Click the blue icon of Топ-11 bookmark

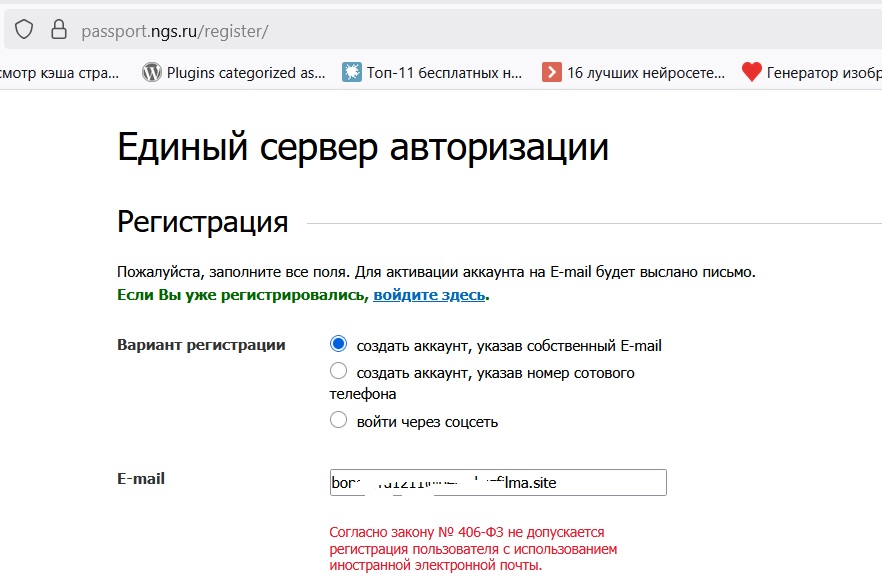(351, 72)
